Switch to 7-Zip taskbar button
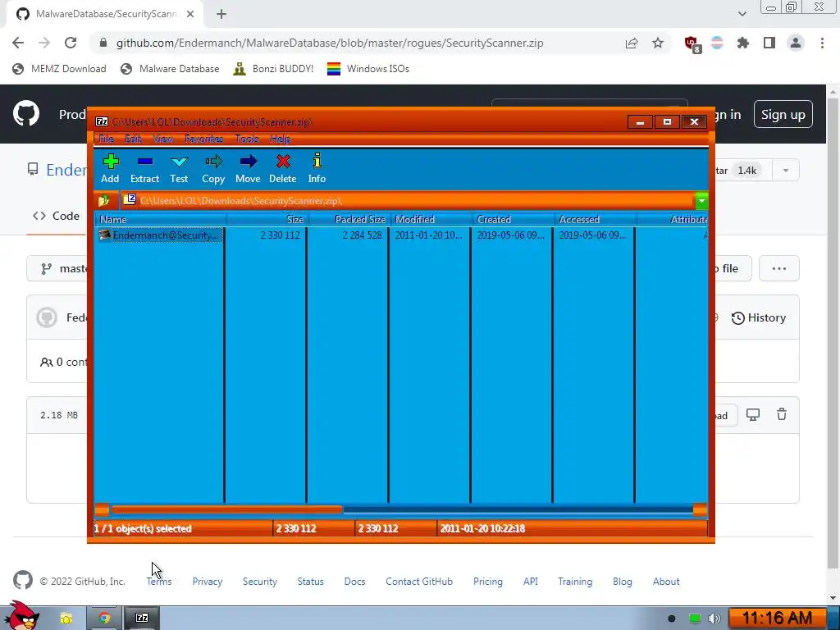 click(142, 619)
